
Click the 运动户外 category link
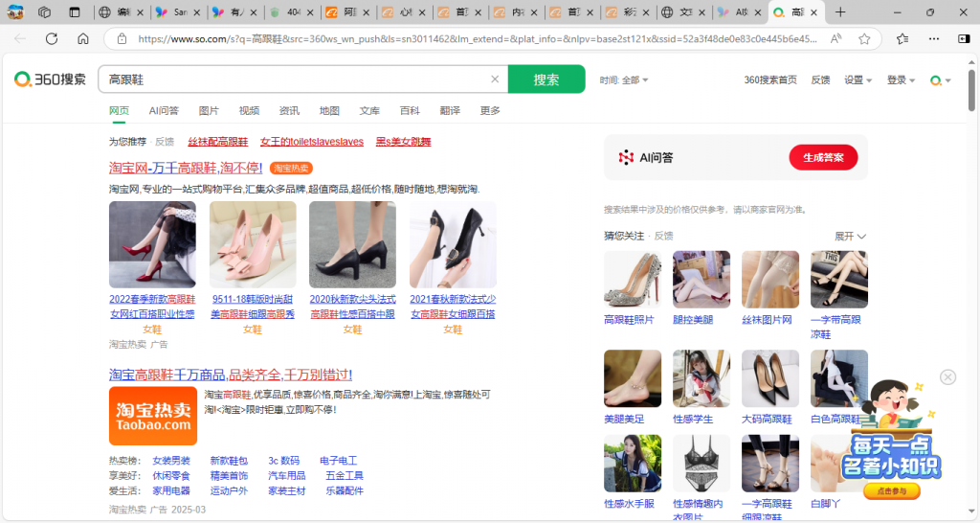(229, 491)
